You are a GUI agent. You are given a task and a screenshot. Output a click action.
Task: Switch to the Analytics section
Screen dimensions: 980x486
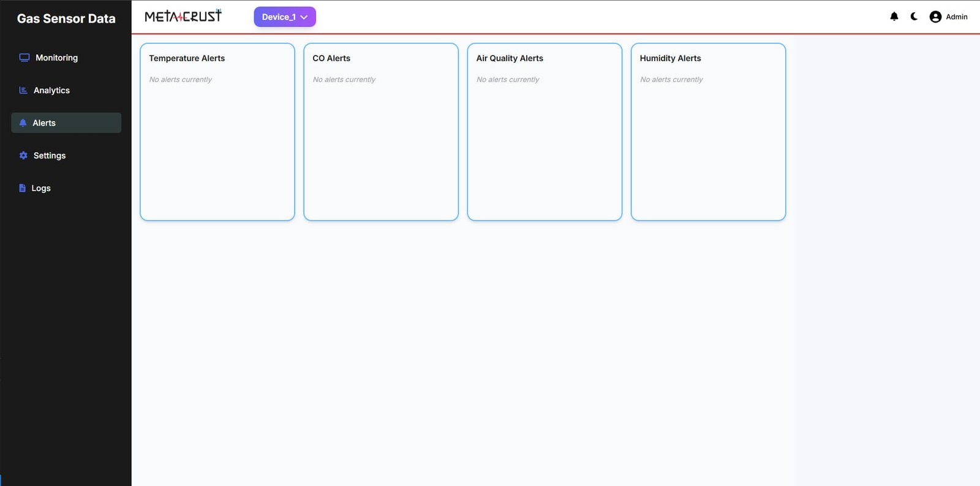pos(51,91)
